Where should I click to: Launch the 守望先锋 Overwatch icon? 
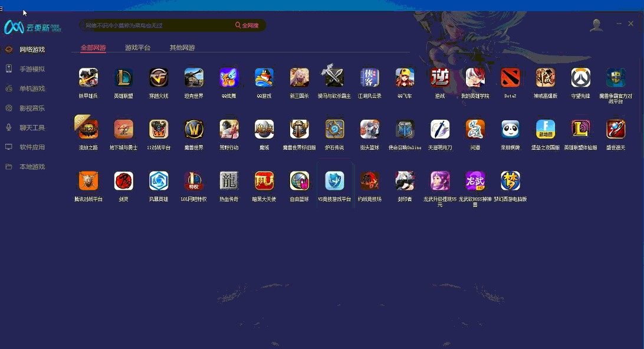click(580, 78)
